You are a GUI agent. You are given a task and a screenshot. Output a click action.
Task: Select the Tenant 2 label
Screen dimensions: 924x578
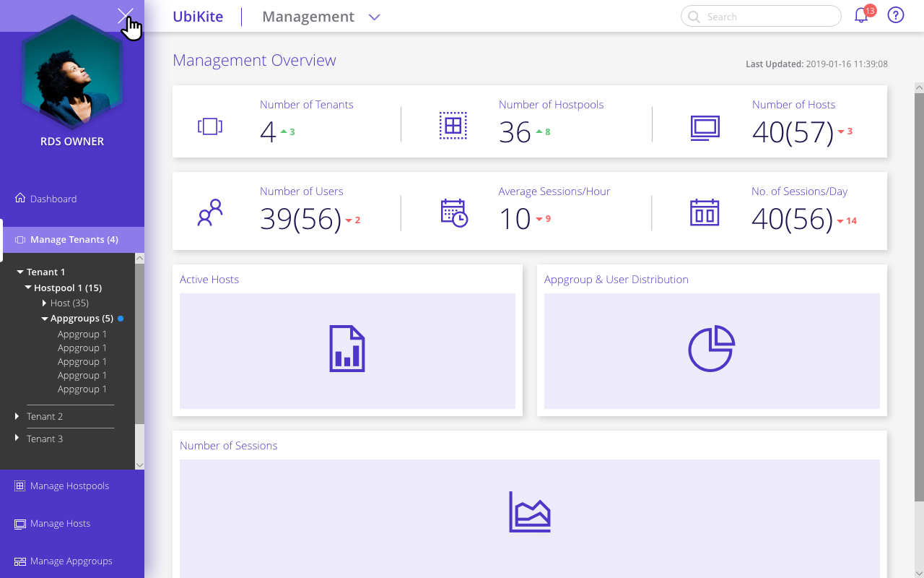pyautogui.click(x=45, y=417)
